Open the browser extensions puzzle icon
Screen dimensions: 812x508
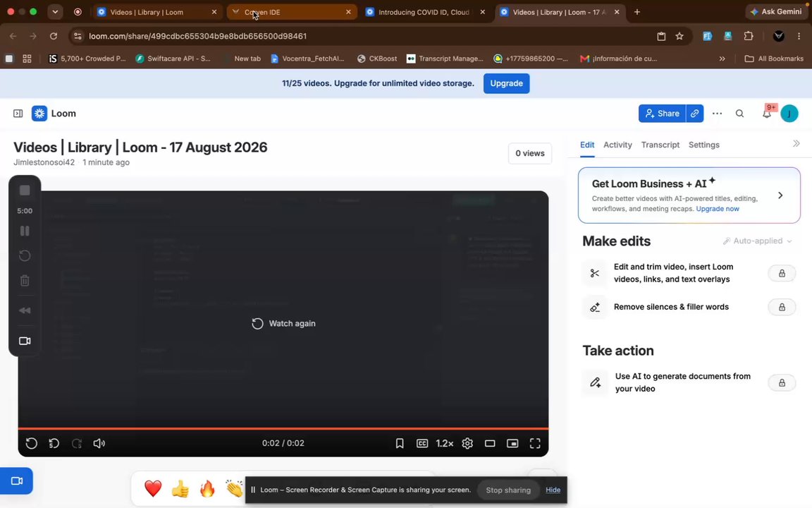749,36
